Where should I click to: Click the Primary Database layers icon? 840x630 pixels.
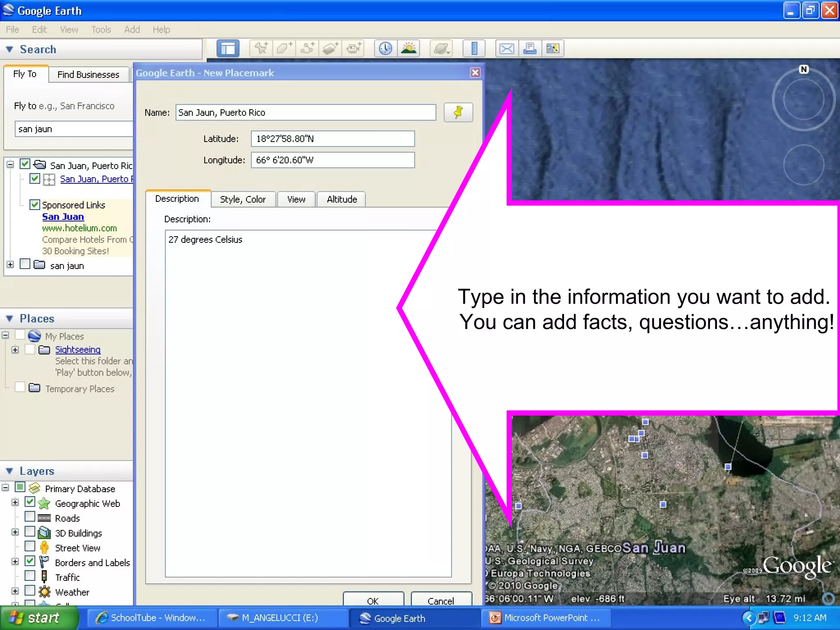coord(34,488)
